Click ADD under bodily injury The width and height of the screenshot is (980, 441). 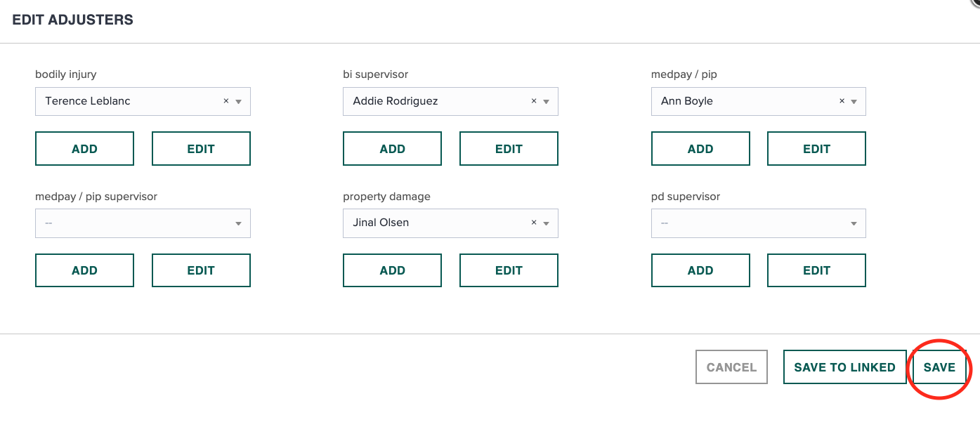(x=84, y=148)
